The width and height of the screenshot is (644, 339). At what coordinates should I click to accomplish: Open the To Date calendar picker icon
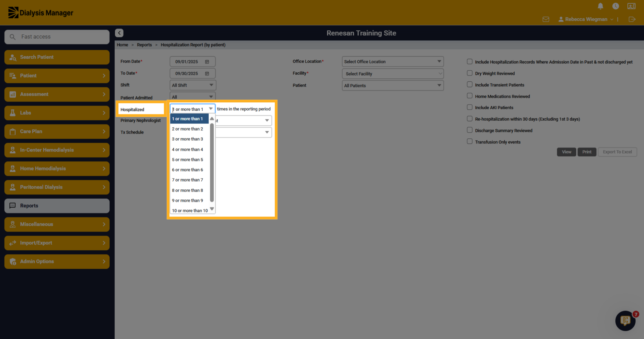pos(207,74)
